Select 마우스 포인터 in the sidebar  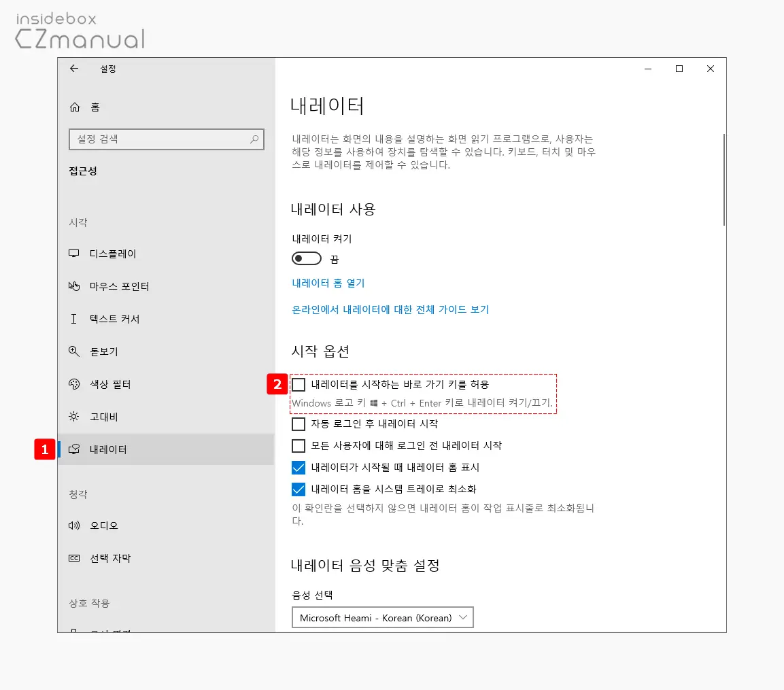[166, 286]
